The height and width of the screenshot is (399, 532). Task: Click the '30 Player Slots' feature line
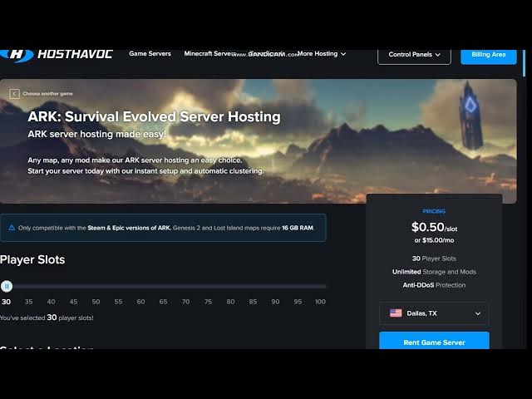pos(434,259)
